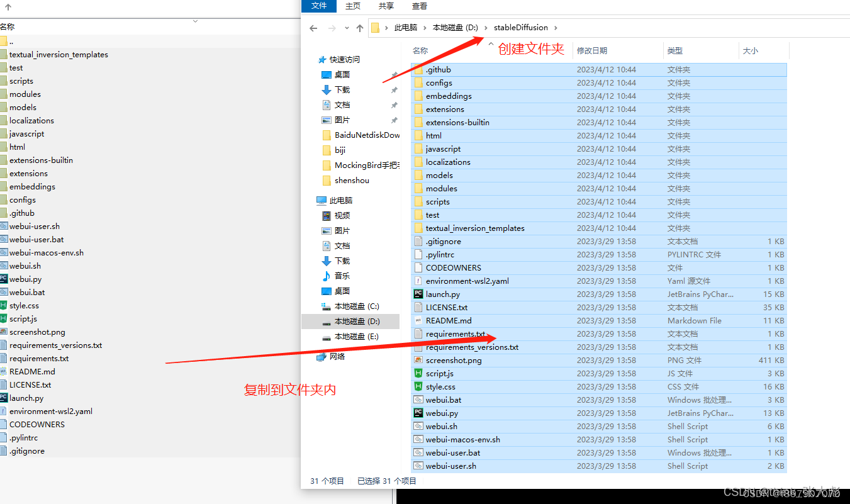Click 名称 column header in left panel
This screenshot has height=504, width=850.
7,26
